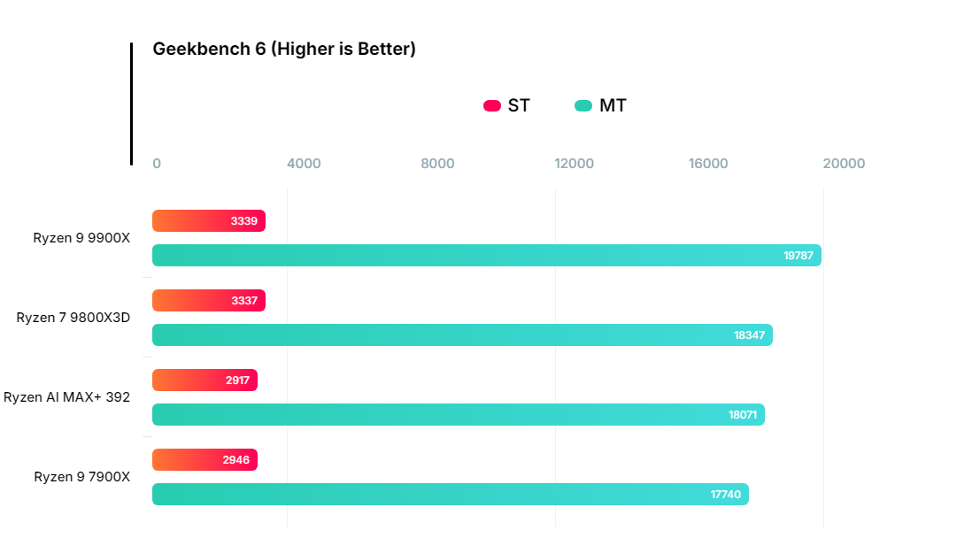Select the Ryzen 9 7900X ST bar
Image resolution: width=980 pixels, height=538 pixels.
(x=204, y=460)
